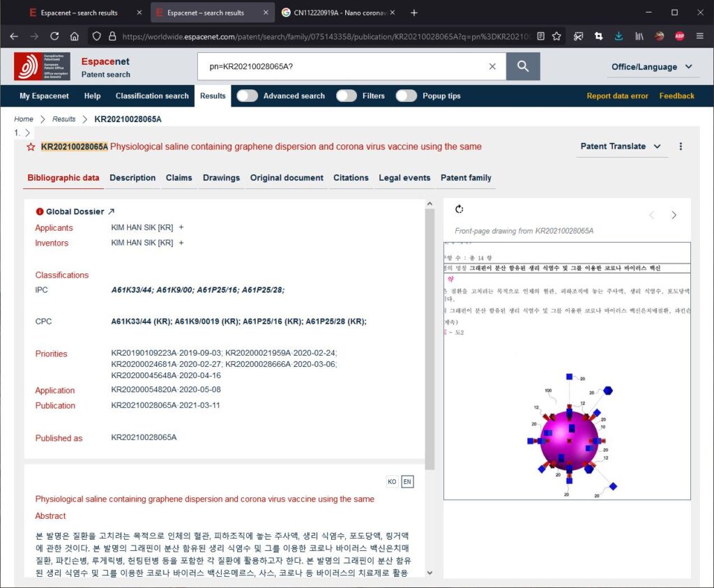Switch to the Claims tab
The height and width of the screenshot is (588, 714).
(x=178, y=178)
